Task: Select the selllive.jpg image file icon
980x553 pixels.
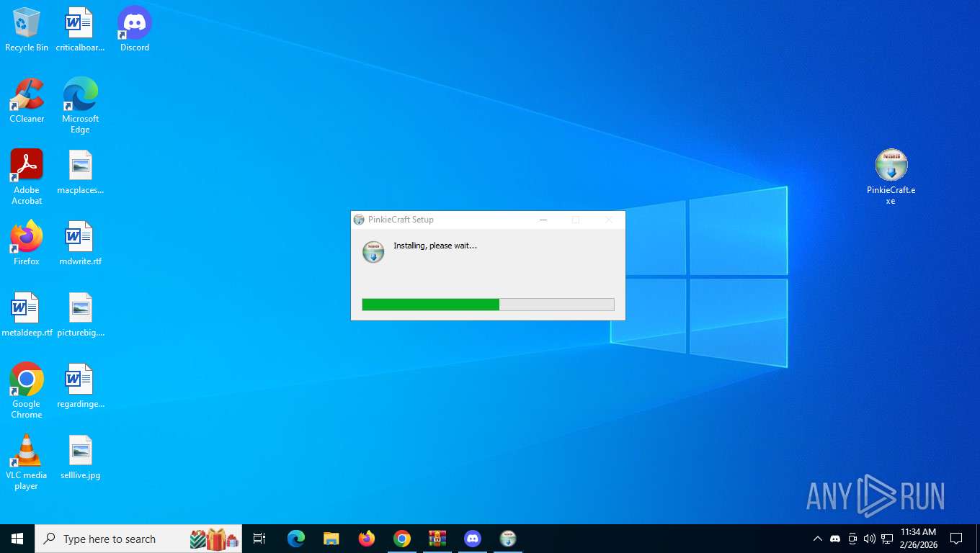Action: point(80,458)
